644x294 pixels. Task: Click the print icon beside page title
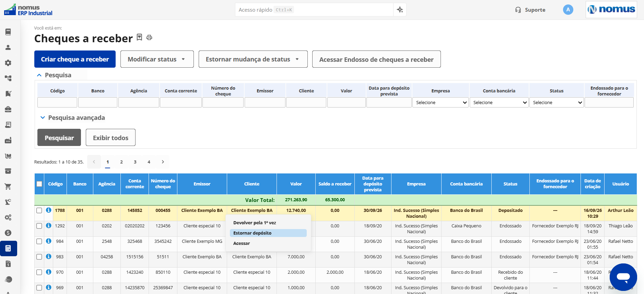[149, 37]
